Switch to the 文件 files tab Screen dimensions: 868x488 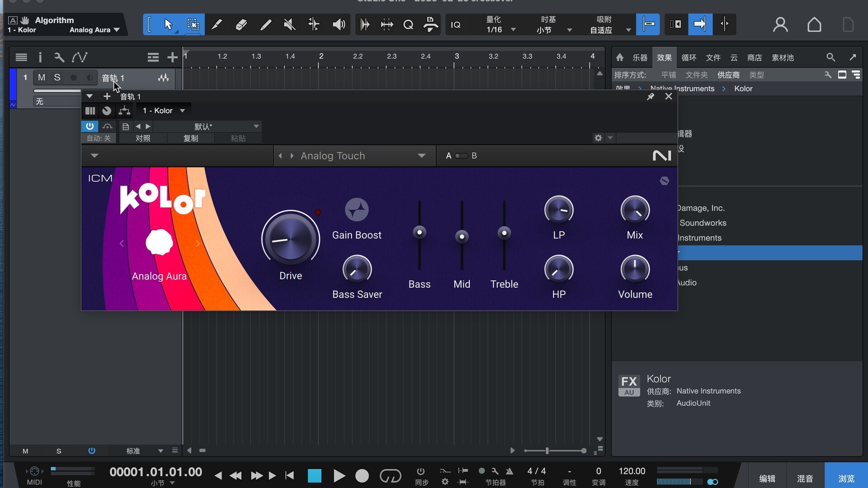pos(713,57)
